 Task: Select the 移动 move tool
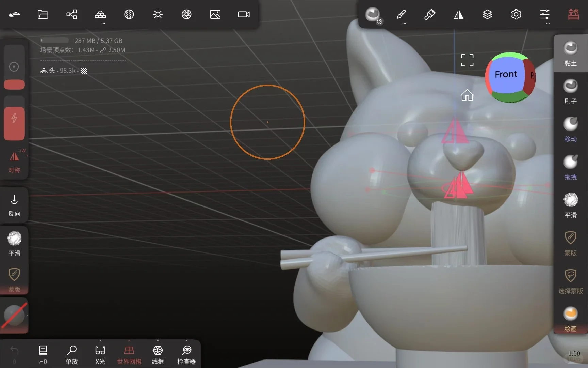[x=571, y=129]
